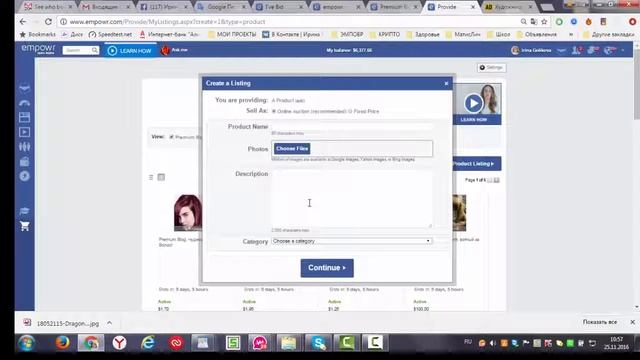Select the Fixed Price radio option
640x360 pixels.
click(350, 111)
